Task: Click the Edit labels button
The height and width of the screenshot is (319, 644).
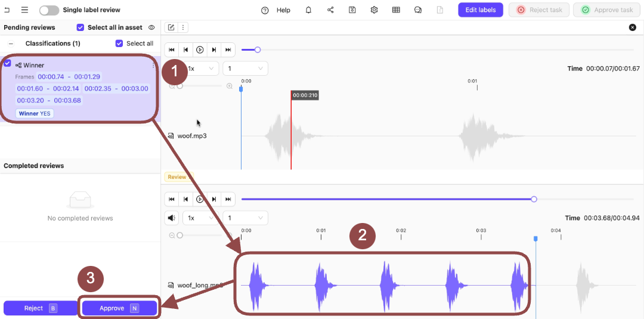Action: pos(481,10)
